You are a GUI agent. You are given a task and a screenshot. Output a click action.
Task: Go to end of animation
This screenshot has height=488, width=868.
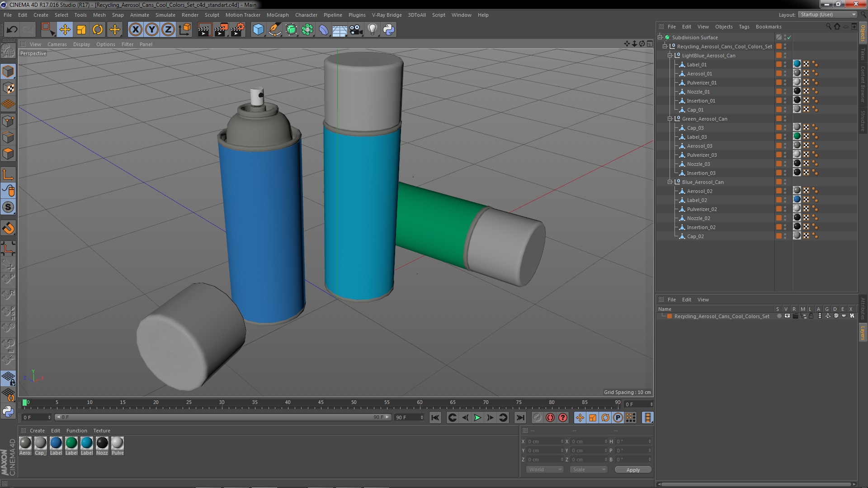pos(520,418)
